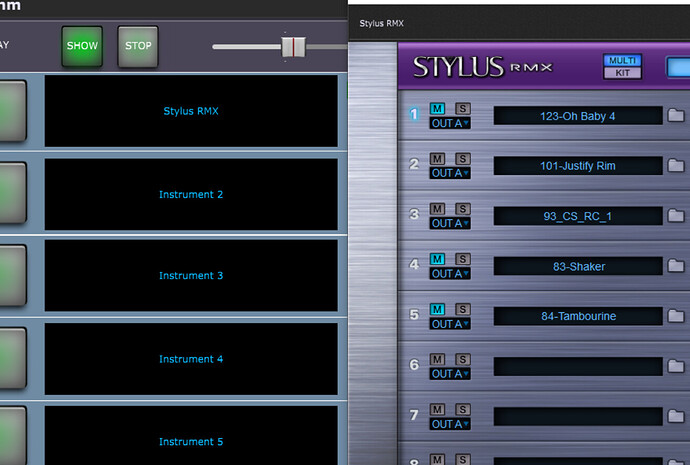The width and height of the screenshot is (690, 465).
Task: Select part number 1
Action: pos(414,114)
